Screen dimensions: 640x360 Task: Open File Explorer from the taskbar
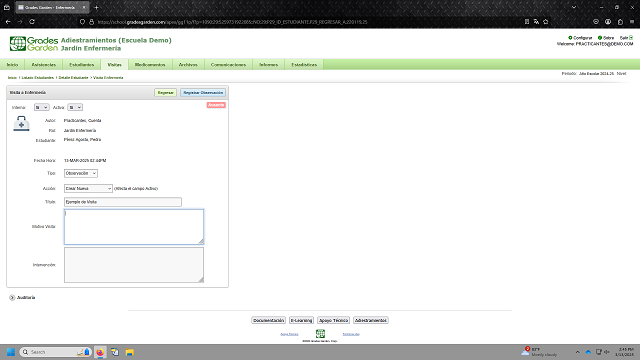(x=130, y=352)
